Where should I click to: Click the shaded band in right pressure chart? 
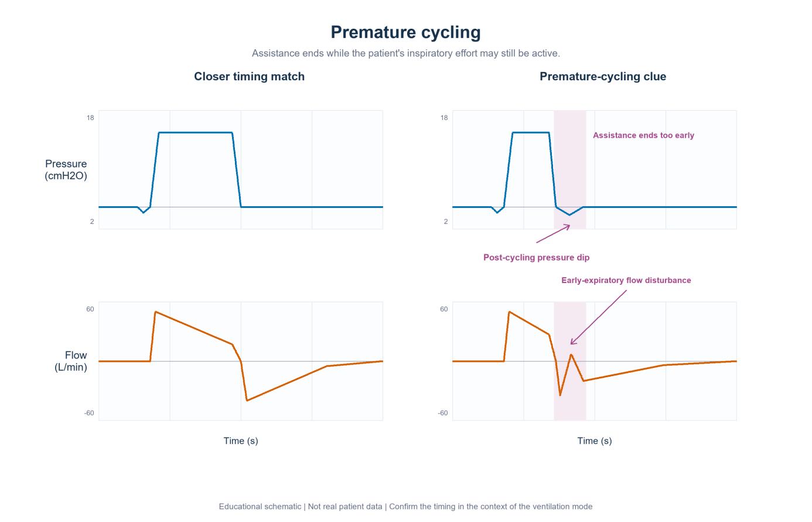coord(569,169)
